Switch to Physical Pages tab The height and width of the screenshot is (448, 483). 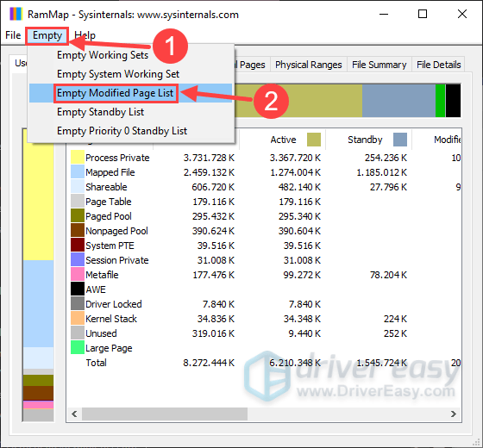pos(252,65)
